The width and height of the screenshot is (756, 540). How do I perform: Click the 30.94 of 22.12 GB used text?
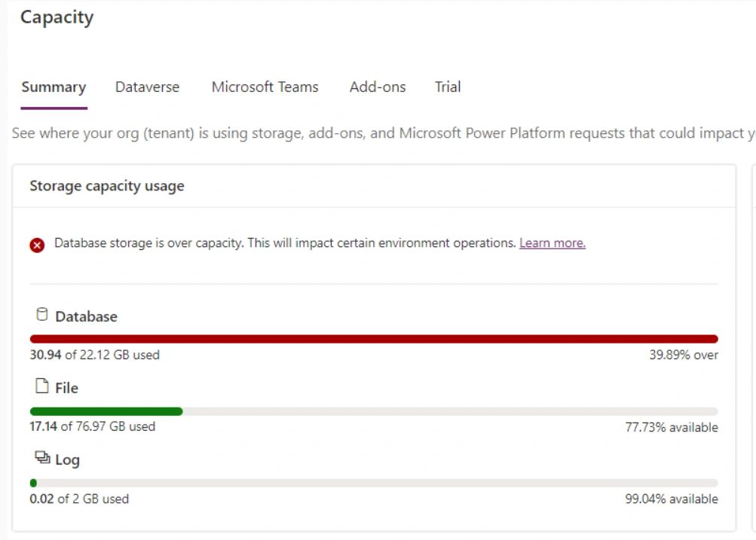94,355
